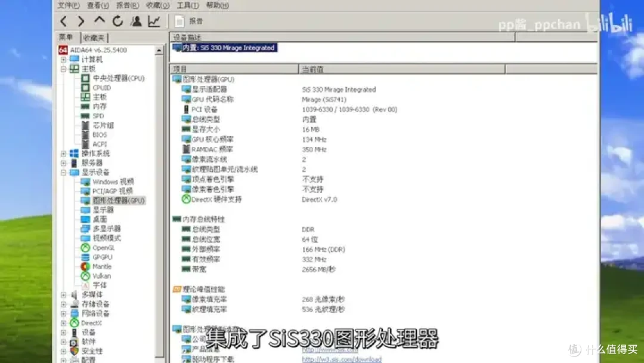The image size is (644, 363).
Task: Click the Vulkan icon in tree
Action: pos(85,276)
